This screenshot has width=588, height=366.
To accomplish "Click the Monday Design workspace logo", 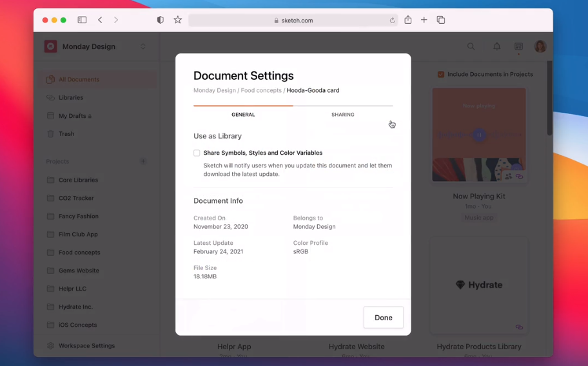I will pos(51,46).
